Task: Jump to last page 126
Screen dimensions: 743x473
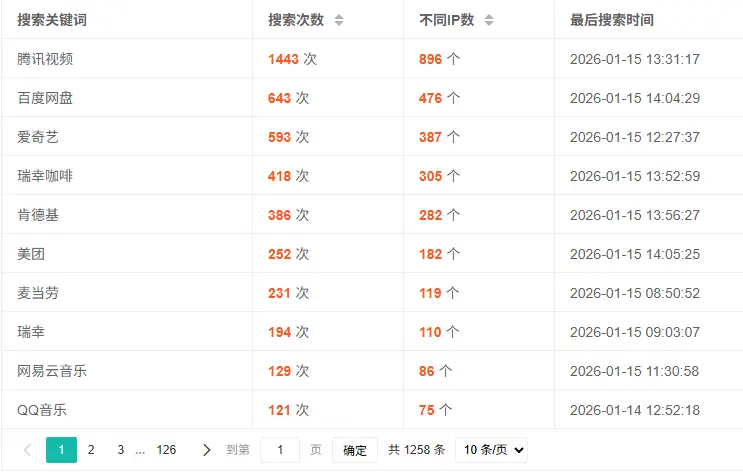Action: [166, 450]
